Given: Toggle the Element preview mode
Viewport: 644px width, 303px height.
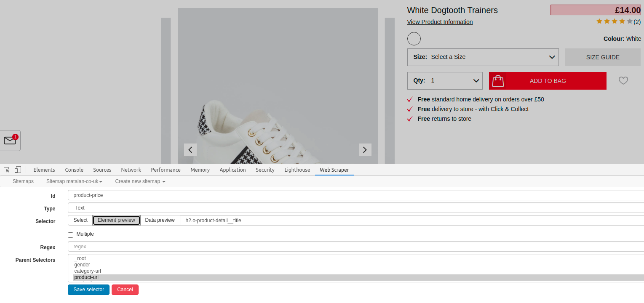Looking at the screenshot, I should (x=116, y=220).
